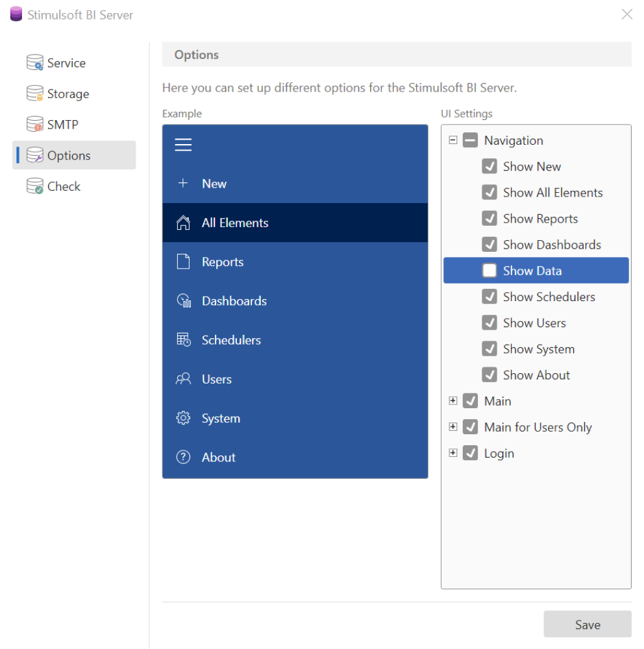Click the Check database icon with green tick
The height and width of the screenshot is (649, 644).
click(x=35, y=186)
